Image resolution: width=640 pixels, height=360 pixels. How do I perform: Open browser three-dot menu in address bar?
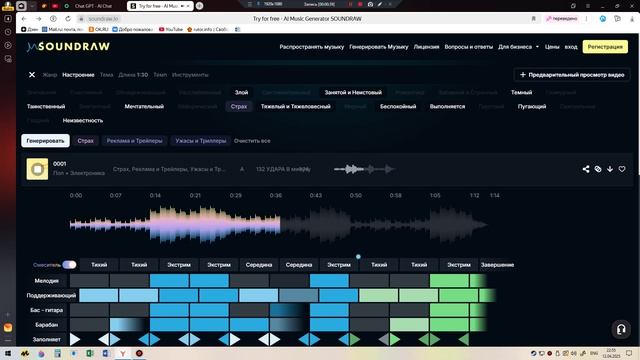[x=587, y=19]
